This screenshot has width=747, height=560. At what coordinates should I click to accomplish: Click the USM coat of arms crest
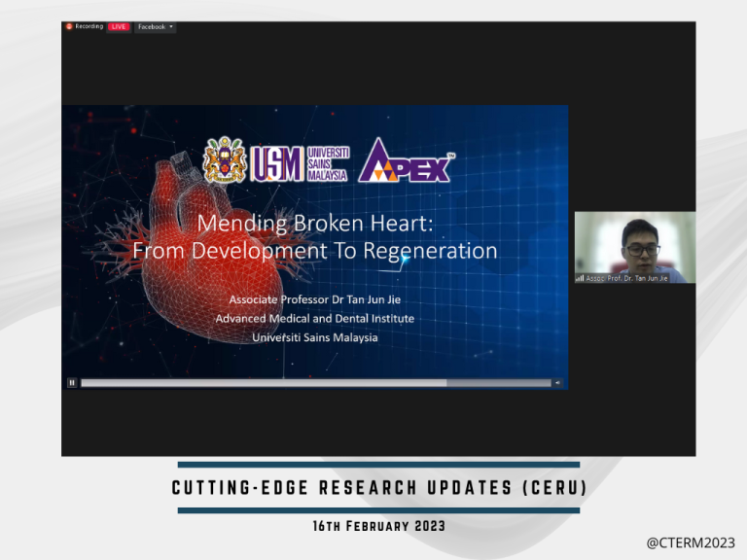[x=225, y=160]
